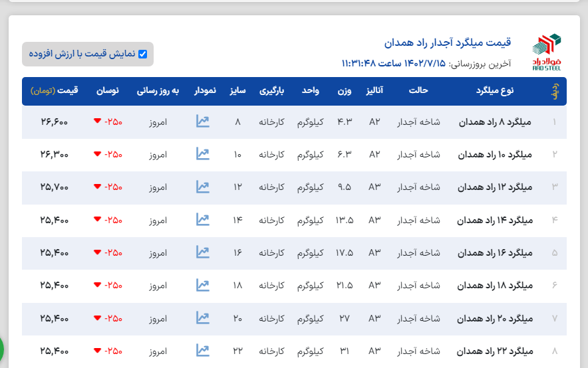
Task: Open chart icon for میلگرد 10 راد همدان
Action: 203,154
